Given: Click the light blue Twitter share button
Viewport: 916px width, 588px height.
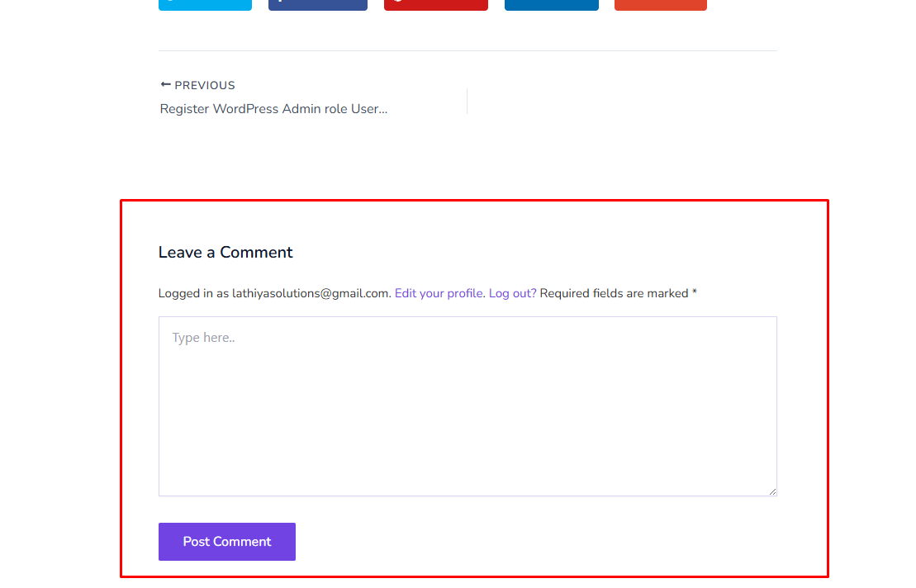Looking at the screenshot, I should pos(205,4).
